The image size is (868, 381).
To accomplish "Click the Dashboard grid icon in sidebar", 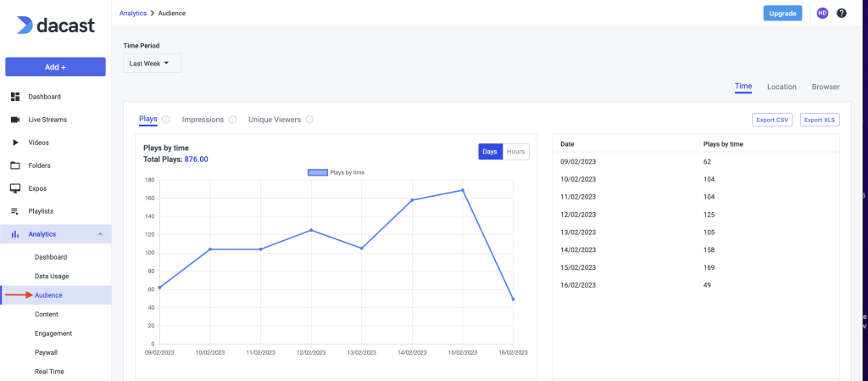I will click(x=15, y=97).
